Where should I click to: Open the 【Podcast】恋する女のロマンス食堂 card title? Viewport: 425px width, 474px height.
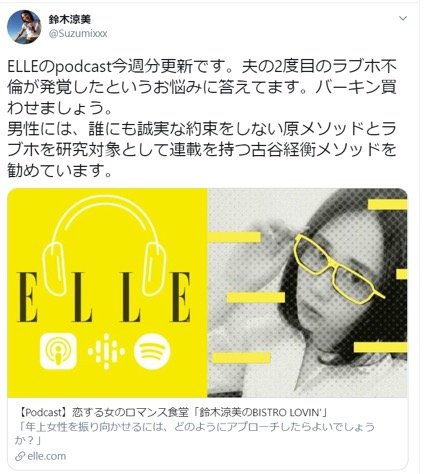pyautogui.click(x=171, y=412)
